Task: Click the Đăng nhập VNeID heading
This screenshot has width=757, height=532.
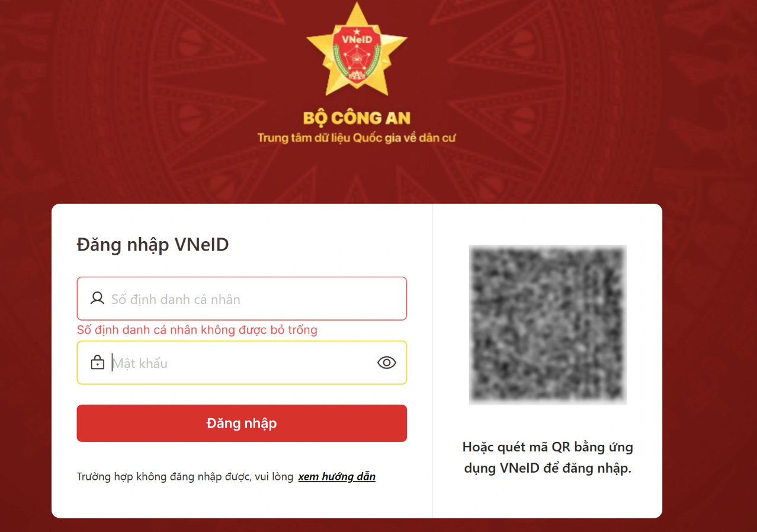Action: pyautogui.click(x=153, y=245)
